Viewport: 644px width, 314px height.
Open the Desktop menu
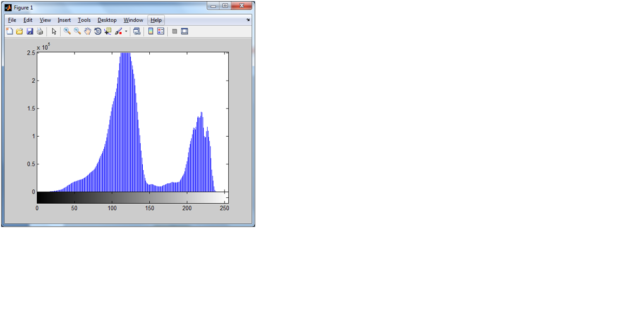[x=107, y=20]
